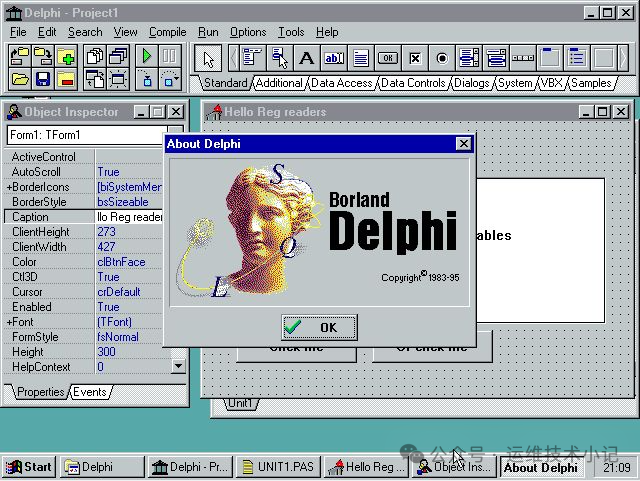Select the RadioButton component in the palette

point(442,58)
